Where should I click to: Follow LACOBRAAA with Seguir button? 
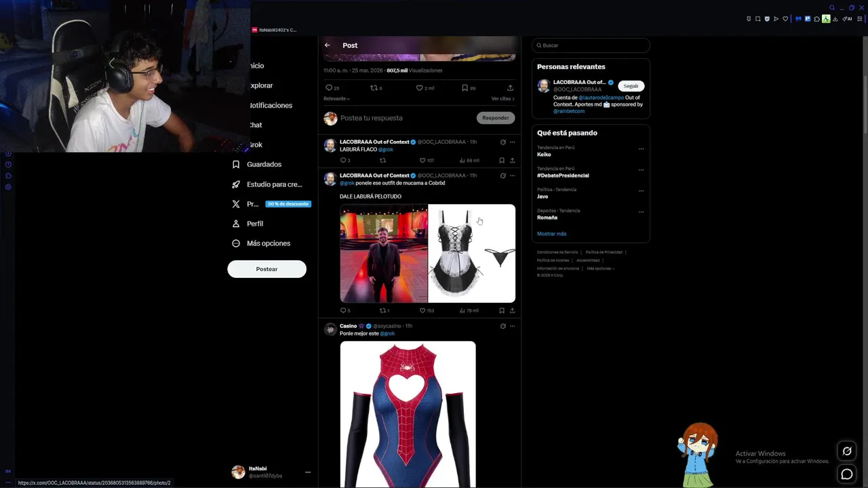[631, 86]
